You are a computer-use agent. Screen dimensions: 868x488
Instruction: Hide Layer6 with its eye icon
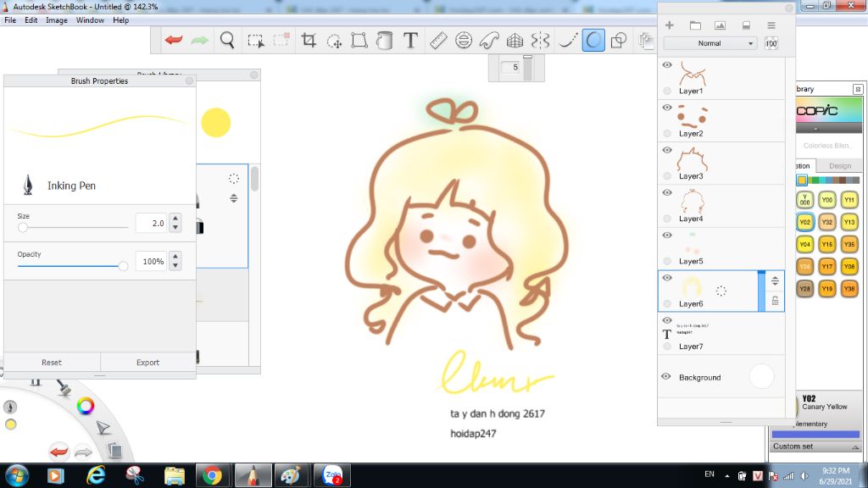667,278
